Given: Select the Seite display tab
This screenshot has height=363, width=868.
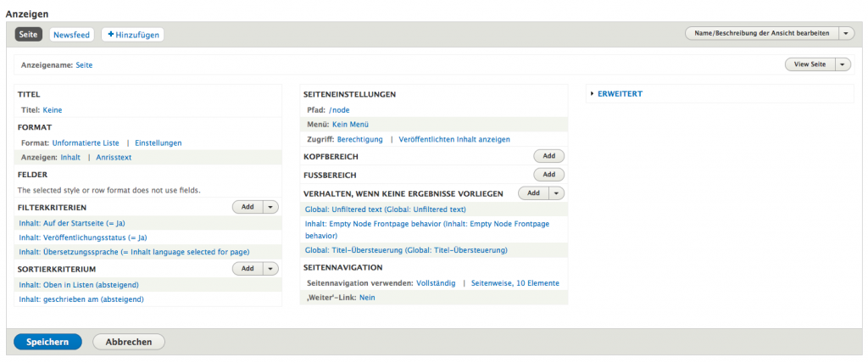Looking at the screenshot, I should (x=28, y=35).
